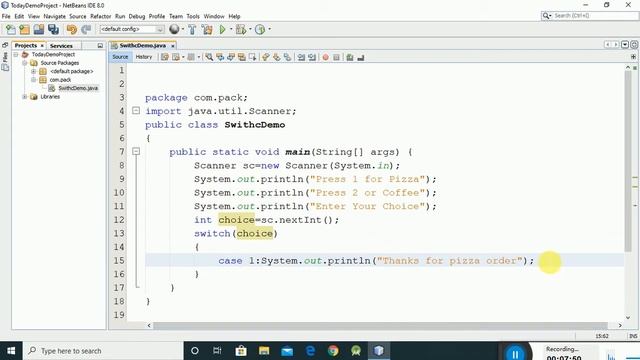The width and height of the screenshot is (640, 360).
Task: Toggle Rectangular Selection in the editor toolbar
Action: point(253,57)
